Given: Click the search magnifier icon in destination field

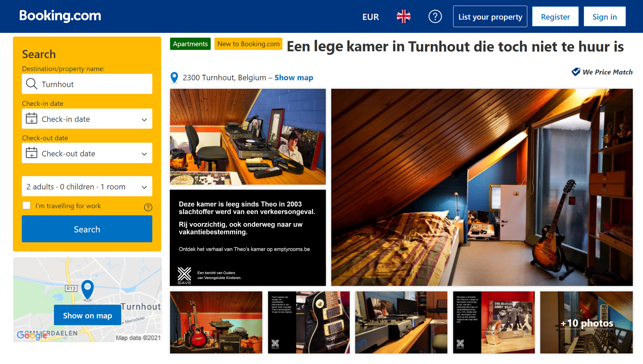Looking at the screenshot, I should tap(31, 84).
